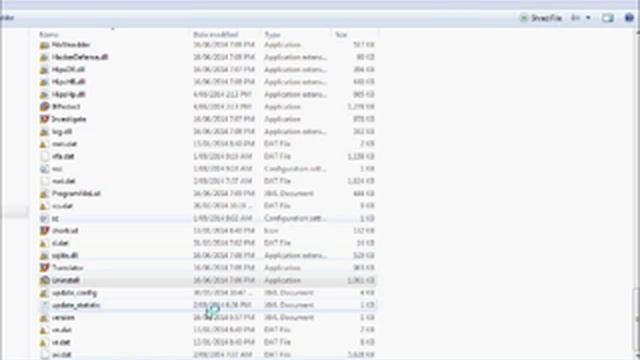
Task: Select the ProgramWhiteList XML file icon
Action: click(44, 193)
